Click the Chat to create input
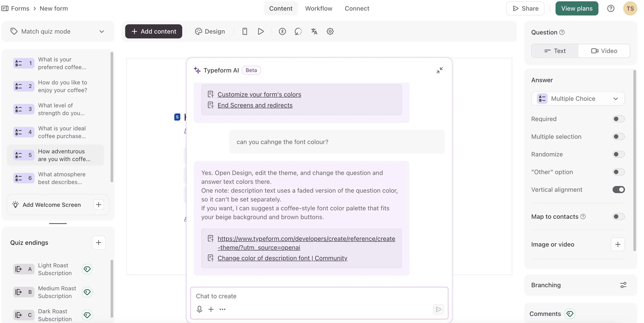Image resolution: width=644 pixels, height=323 pixels. pyautogui.click(x=319, y=296)
